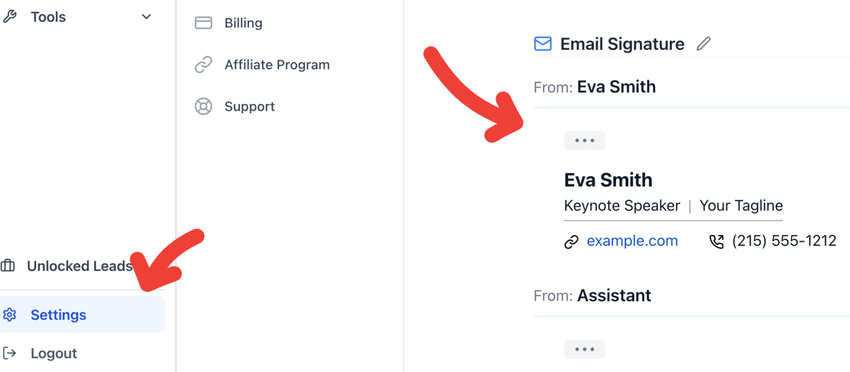Edit Email Signature with pencil icon
The height and width of the screenshot is (372, 850).
click(704, 43)
